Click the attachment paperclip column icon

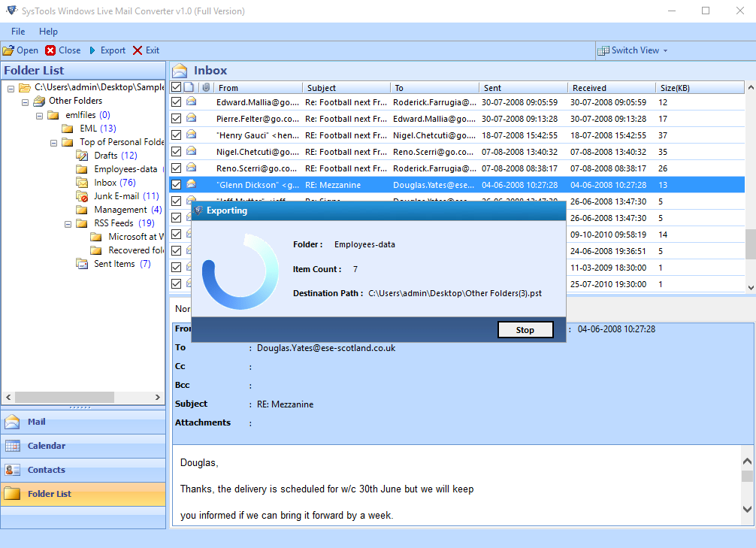(x=206, y=87)
